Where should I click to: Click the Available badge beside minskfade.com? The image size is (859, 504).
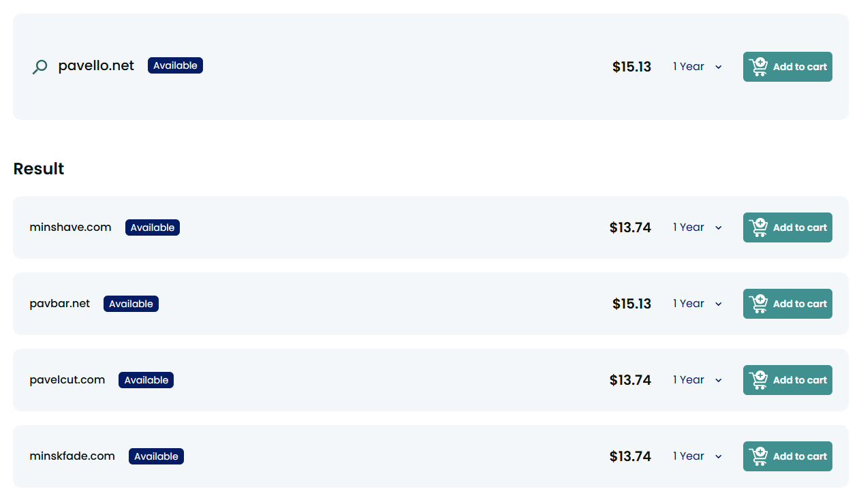pyautogui.click(x=156, y=456)
